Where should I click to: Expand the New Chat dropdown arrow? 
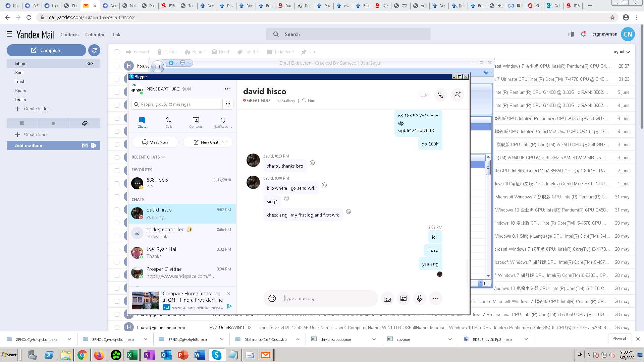tap(224, 142)
